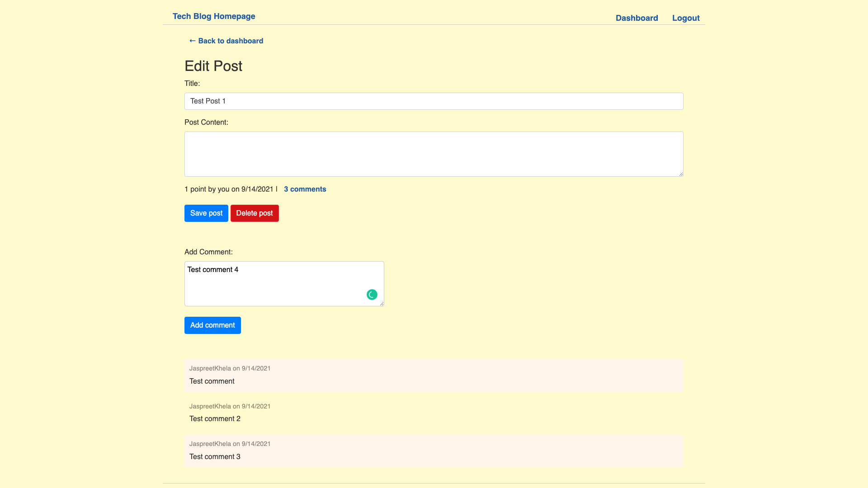Open the 3 comments link
The image size is (868, 488).
point(305,189)
